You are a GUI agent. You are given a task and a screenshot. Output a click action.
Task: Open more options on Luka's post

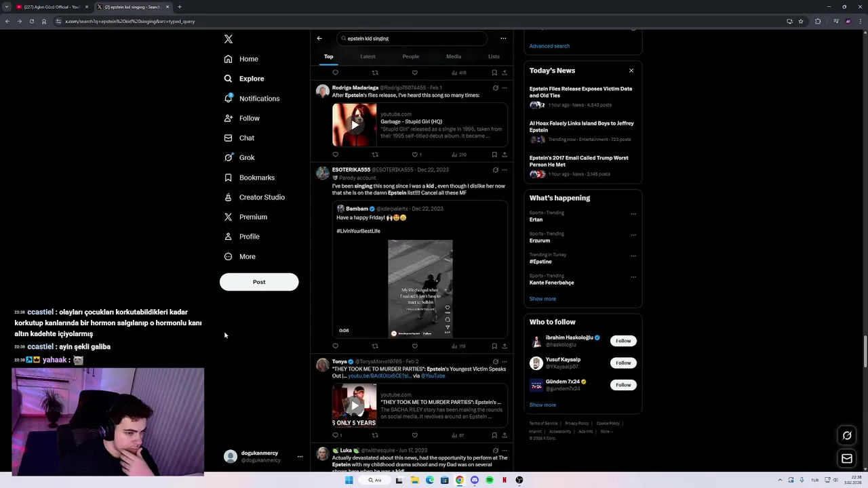(505, 451)
